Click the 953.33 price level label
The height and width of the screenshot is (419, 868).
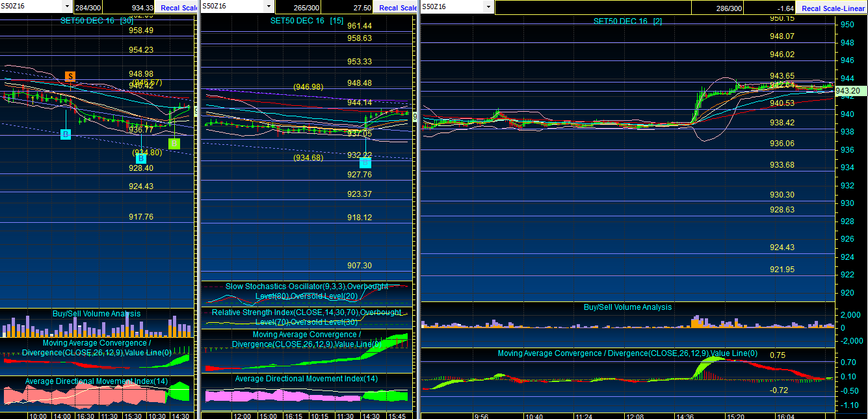(x=360, y=62)
